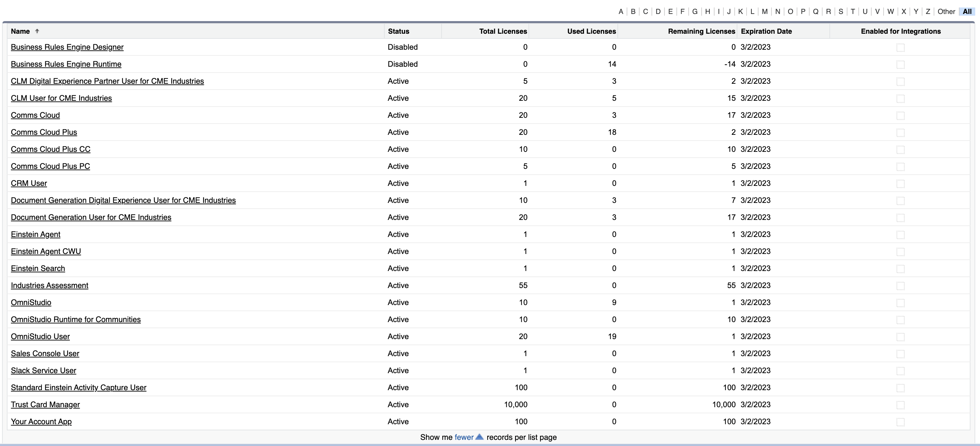Open Einstein Agent CWU link
The width and height of the screenshot is (980, 446).
pos(46,251)
